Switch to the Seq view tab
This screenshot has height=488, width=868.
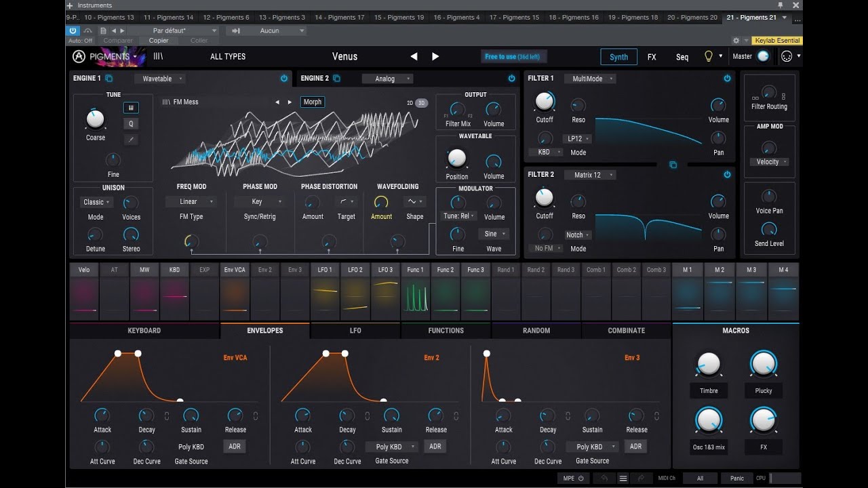coord(682,57)
